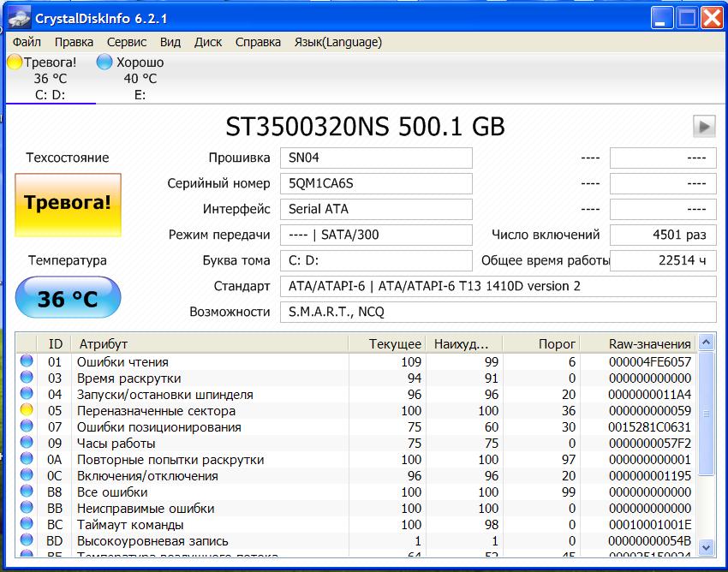Click the status orb for Высокоуровневая запись
This screenshot has width=728, height=572.
27,539
